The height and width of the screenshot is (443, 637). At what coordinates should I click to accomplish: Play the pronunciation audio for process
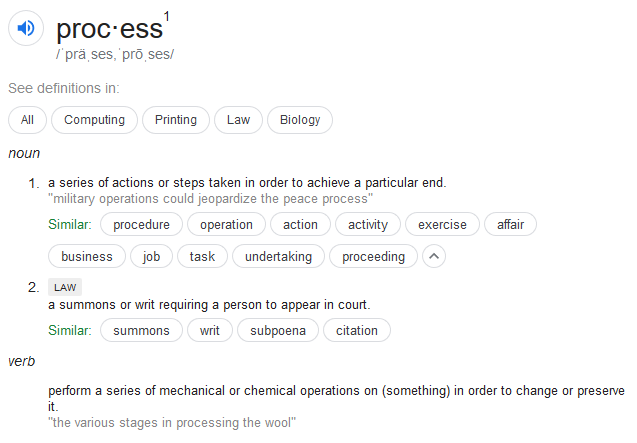26,28
